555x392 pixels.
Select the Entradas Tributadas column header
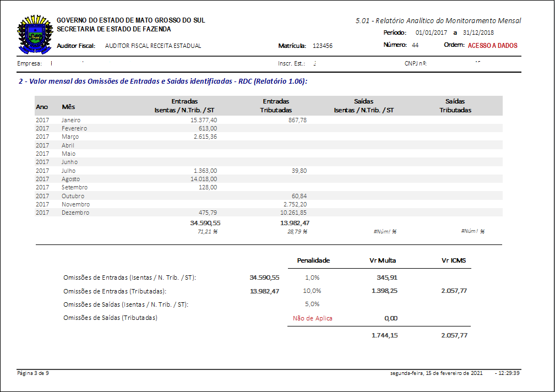point(276,106)
